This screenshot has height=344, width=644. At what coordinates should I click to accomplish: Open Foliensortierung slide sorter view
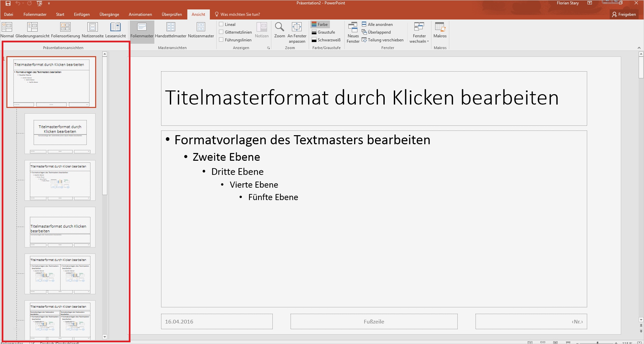[66, 30]
